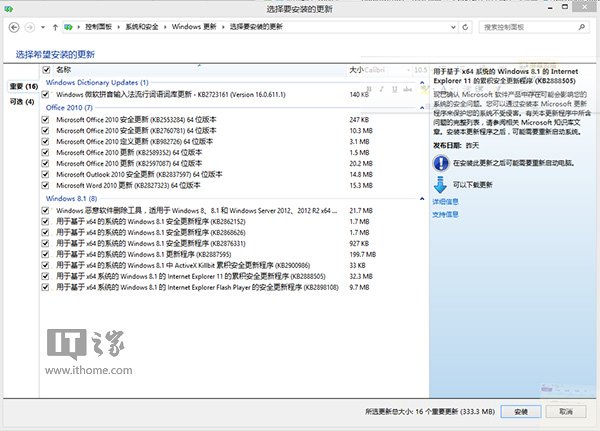Maximize the update window
This screenshot has height=431, width=600.
tap(565, 7)
